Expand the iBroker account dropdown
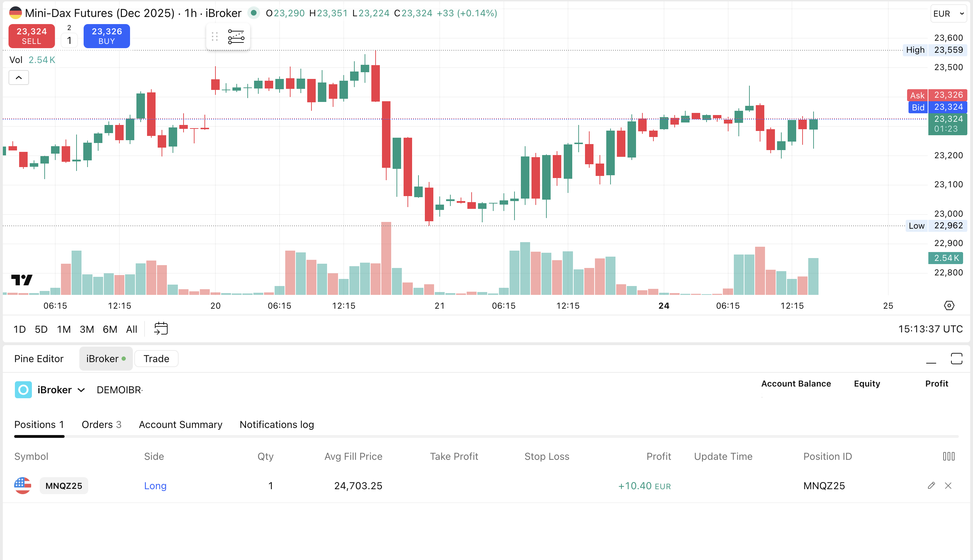The image size is (973, 560). [81, 390]
